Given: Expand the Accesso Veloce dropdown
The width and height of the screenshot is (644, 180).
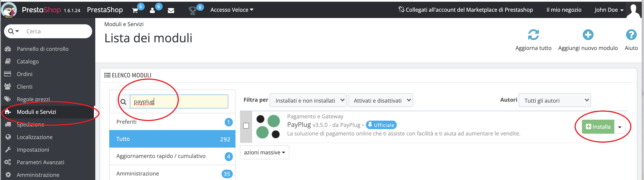Looking at the screenshot, I should (232, 10).
